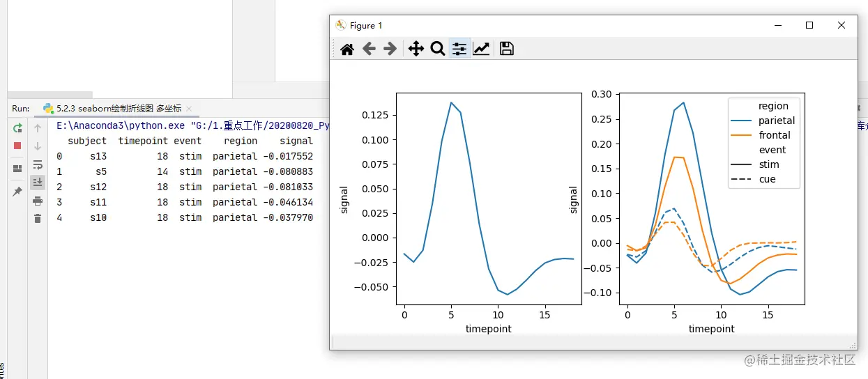Toggle soft-wrap in console output

click(38, 164)
